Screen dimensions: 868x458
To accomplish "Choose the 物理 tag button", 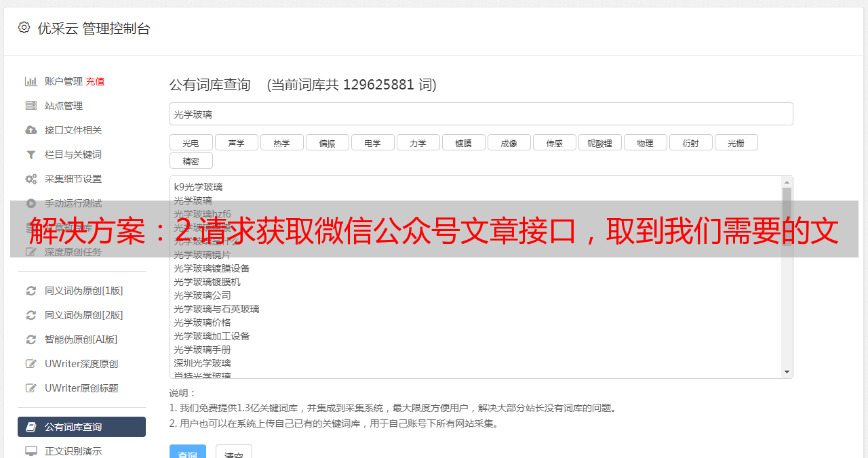I will 646,142.
